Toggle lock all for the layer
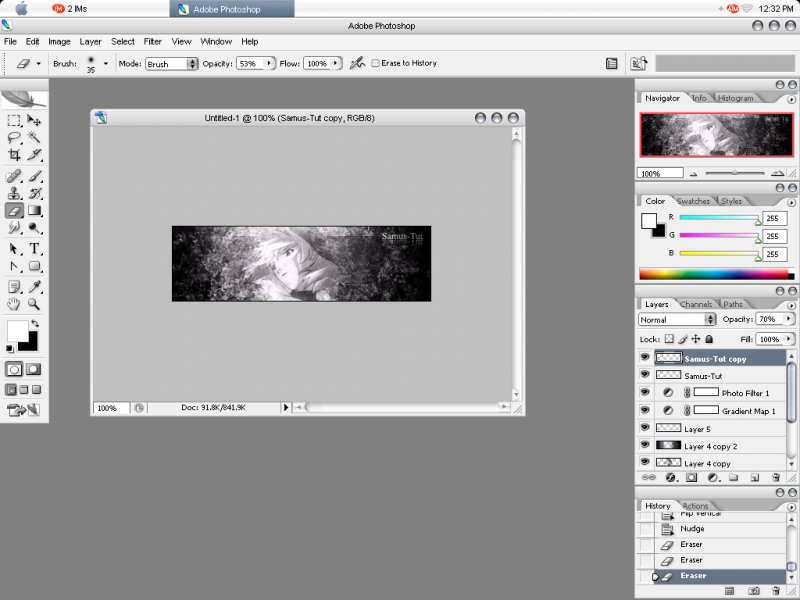 [x=709, y=339]
